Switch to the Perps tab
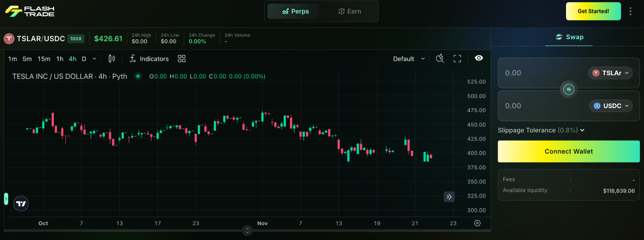Screen dimensions: 644x240 295,11
